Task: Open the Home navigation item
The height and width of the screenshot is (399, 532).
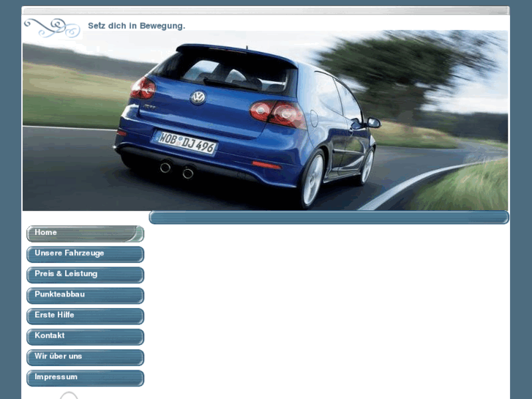Action: click(x=85, y=234)
